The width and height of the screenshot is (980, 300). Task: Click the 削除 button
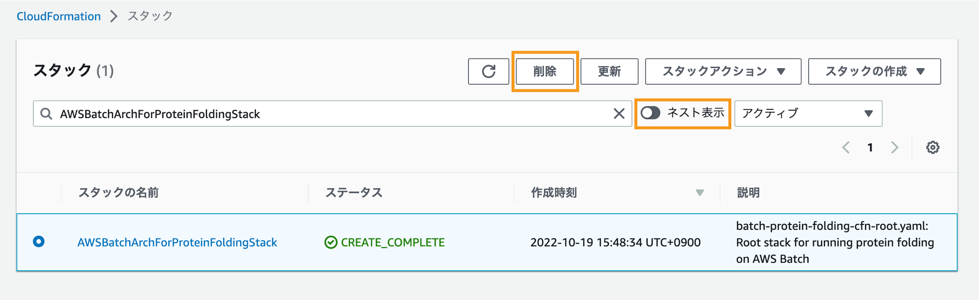[x=545, y=72]
